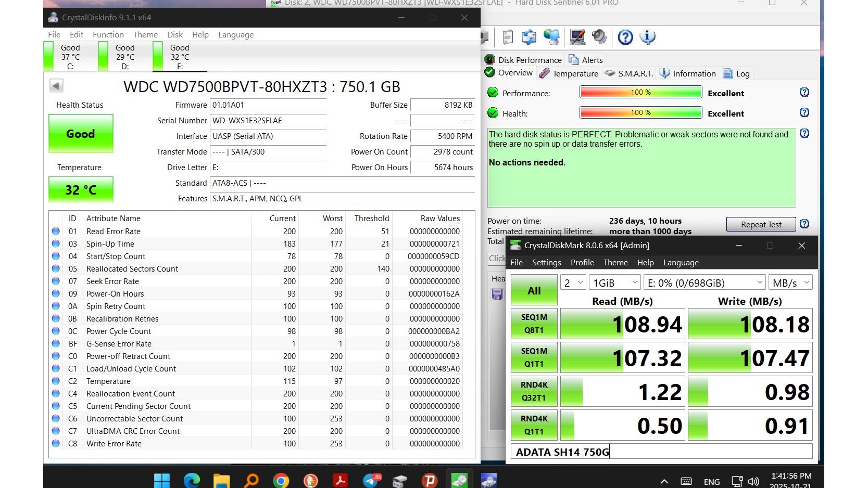
Task: Run the All benchmark button
Action: pyautogui.click(x=534, y=291)
